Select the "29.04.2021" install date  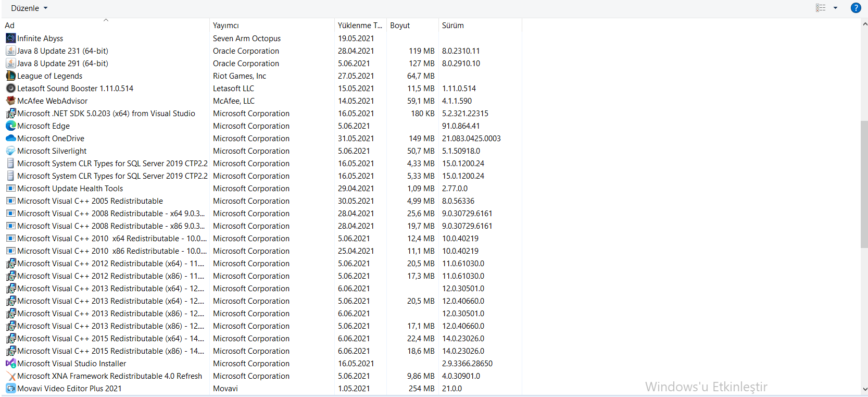coord(356,188)
